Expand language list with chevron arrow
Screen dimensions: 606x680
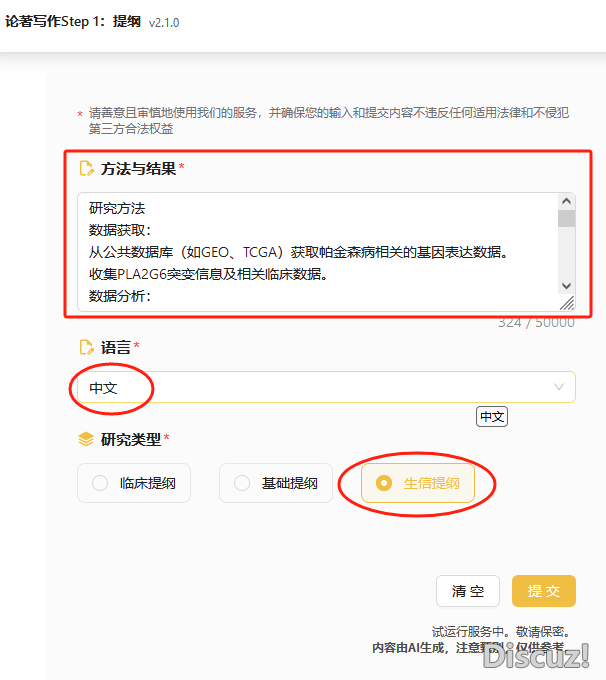coord(559,386)
